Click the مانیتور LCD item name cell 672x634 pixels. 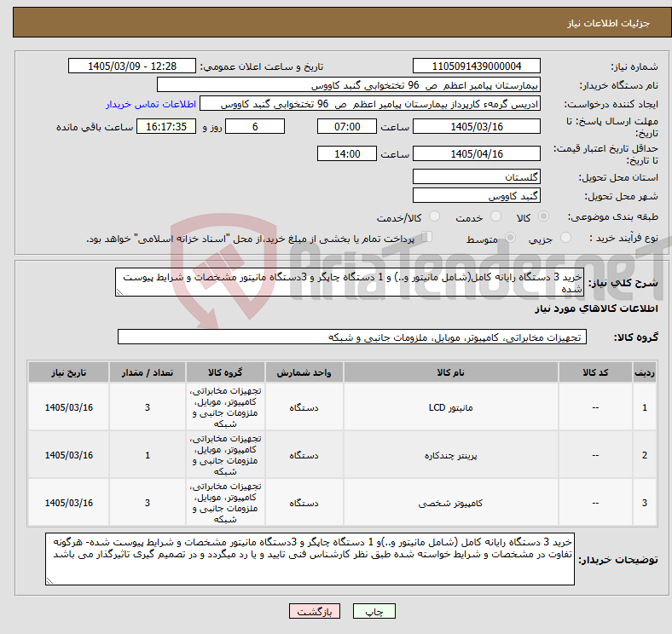click(x=451, y=407)
